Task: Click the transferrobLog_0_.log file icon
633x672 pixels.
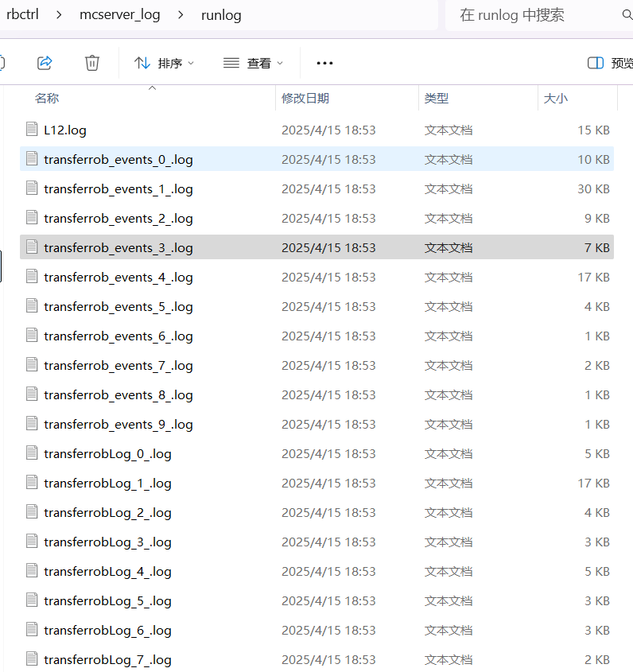Action: [32, 453]
